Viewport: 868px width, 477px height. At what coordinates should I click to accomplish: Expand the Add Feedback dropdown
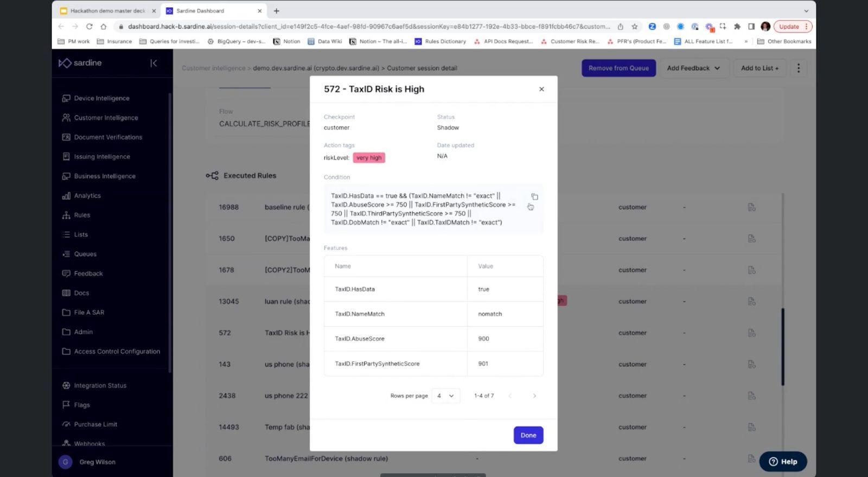pos(693,68)
